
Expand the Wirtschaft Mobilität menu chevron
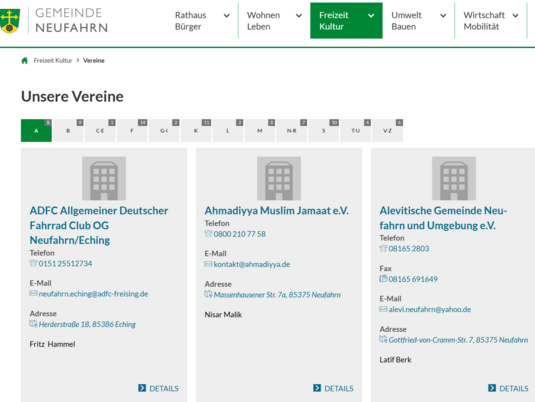pyautogui.click(x=515, y=15)
